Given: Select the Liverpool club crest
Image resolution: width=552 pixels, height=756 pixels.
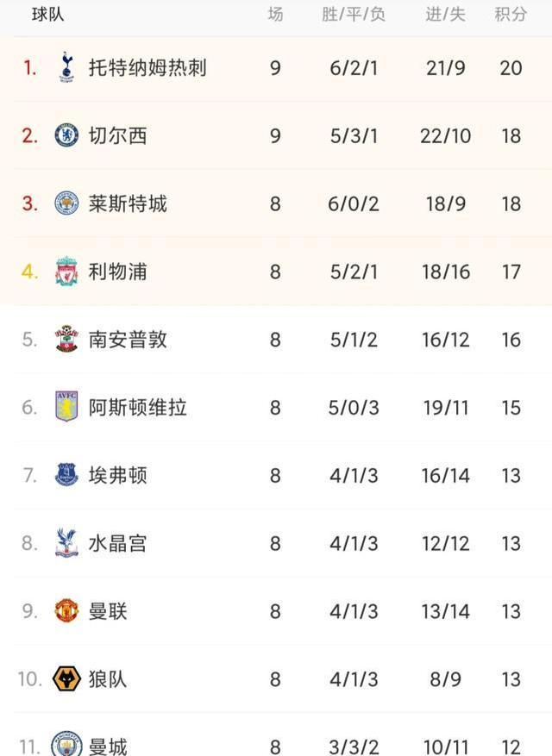Looking at the screenshot, I should click(x=66, y=272).
